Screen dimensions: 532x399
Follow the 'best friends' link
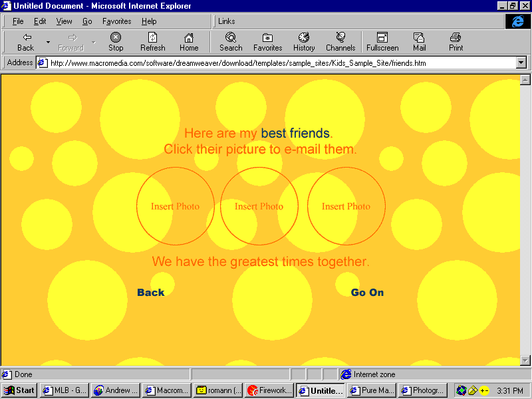(295, 134)
